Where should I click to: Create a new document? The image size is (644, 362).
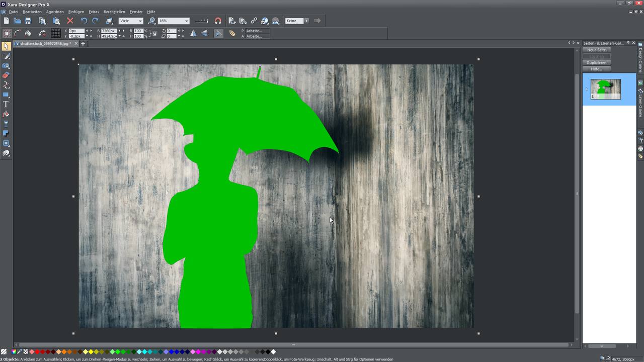[6, 21]
